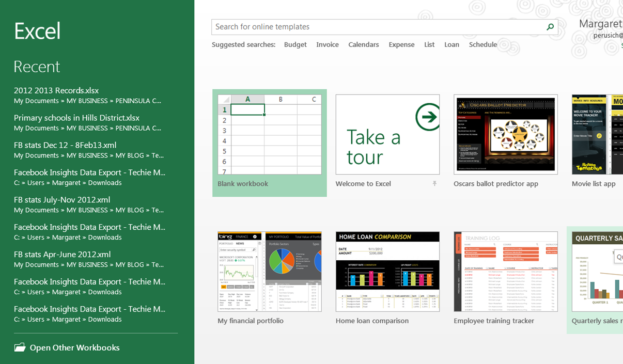Open FB stats July-Nov 2012.xml
The width and height of the screenshot is (623, 364).
click(x=90, y=205)
